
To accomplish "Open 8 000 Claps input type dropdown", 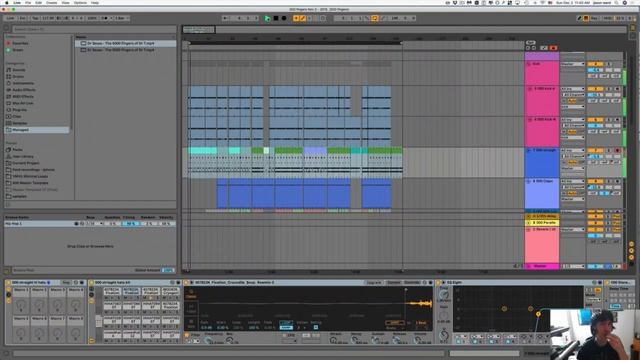I will (x=573, y=181).
